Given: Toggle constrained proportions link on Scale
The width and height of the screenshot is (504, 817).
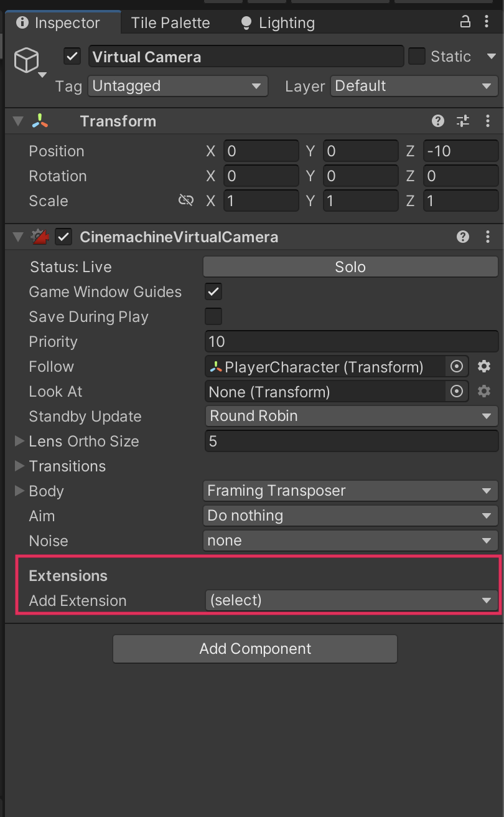Looking at the screenshot, I should [185, 201].
